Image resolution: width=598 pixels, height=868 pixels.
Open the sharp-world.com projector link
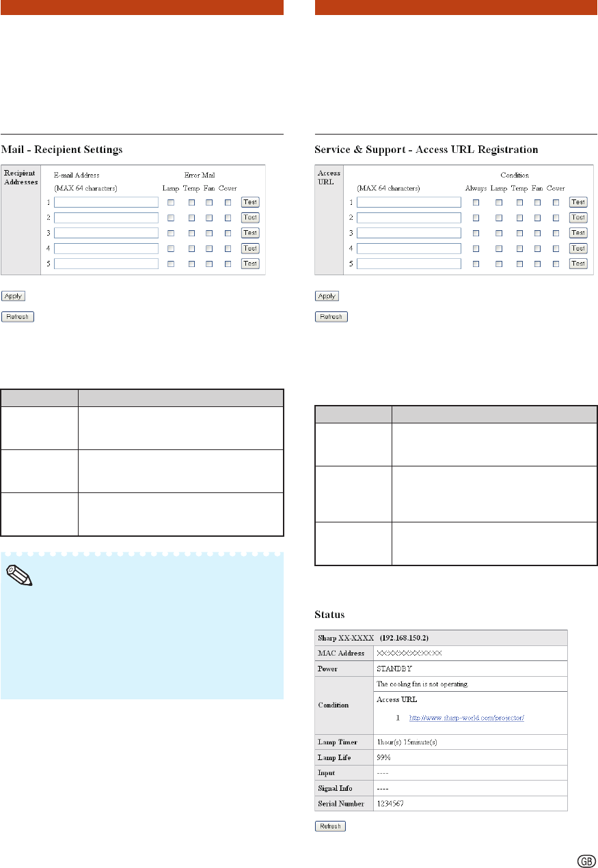(x=466, y=718)
